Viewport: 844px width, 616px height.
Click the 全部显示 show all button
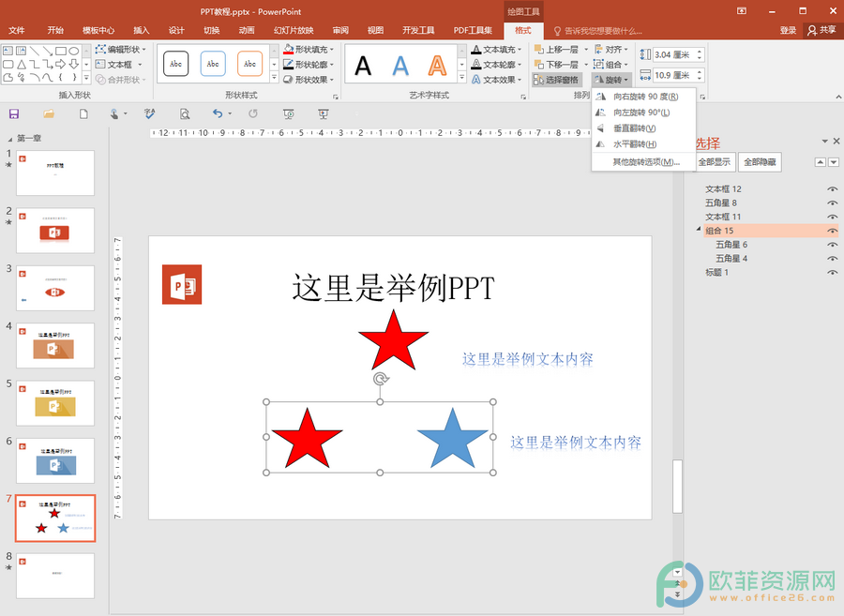[x=715, y=162]
